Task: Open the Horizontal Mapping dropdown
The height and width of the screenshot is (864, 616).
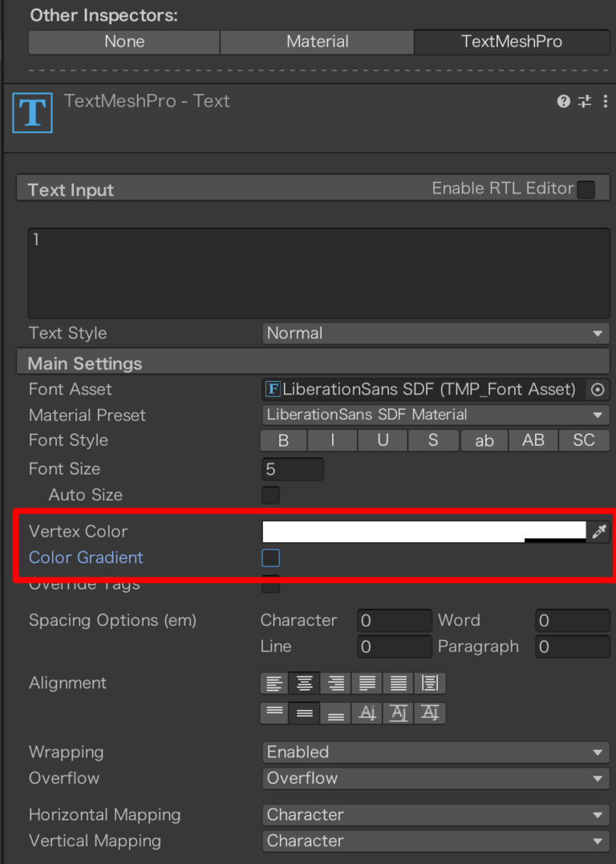Action: coord(435,814)
